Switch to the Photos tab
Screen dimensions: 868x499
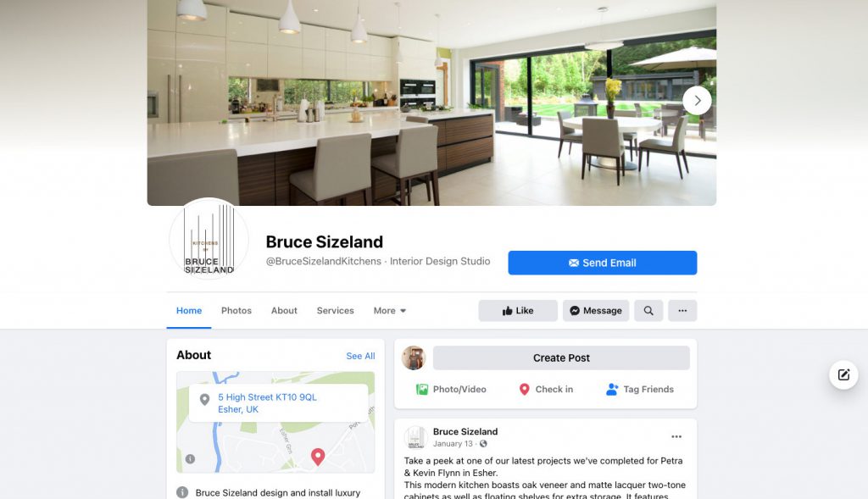(x=236, y=311)
